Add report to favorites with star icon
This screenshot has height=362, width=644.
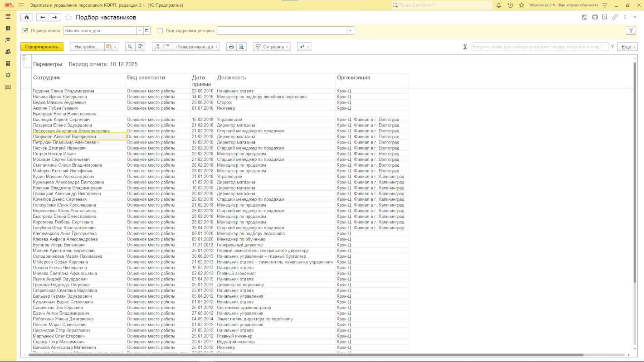point(68,17)
